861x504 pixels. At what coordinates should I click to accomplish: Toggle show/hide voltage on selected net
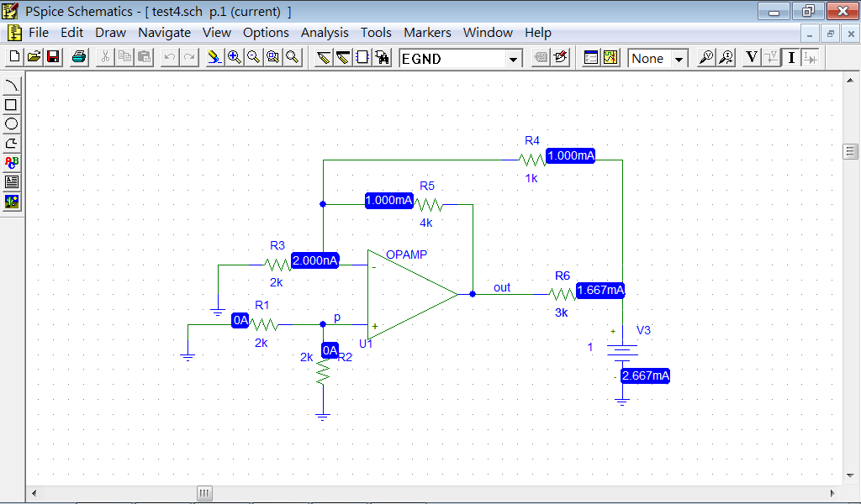[x=772, y=57]
